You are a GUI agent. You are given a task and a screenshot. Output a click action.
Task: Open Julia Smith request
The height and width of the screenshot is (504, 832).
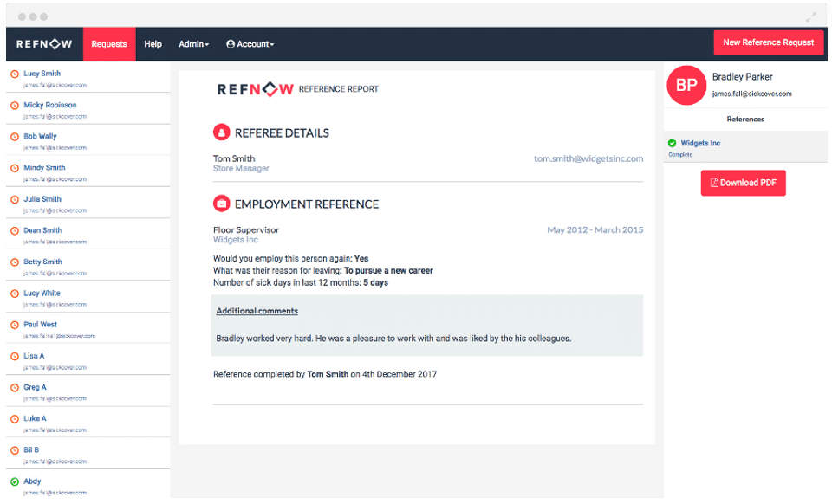(x=88, y=203)
